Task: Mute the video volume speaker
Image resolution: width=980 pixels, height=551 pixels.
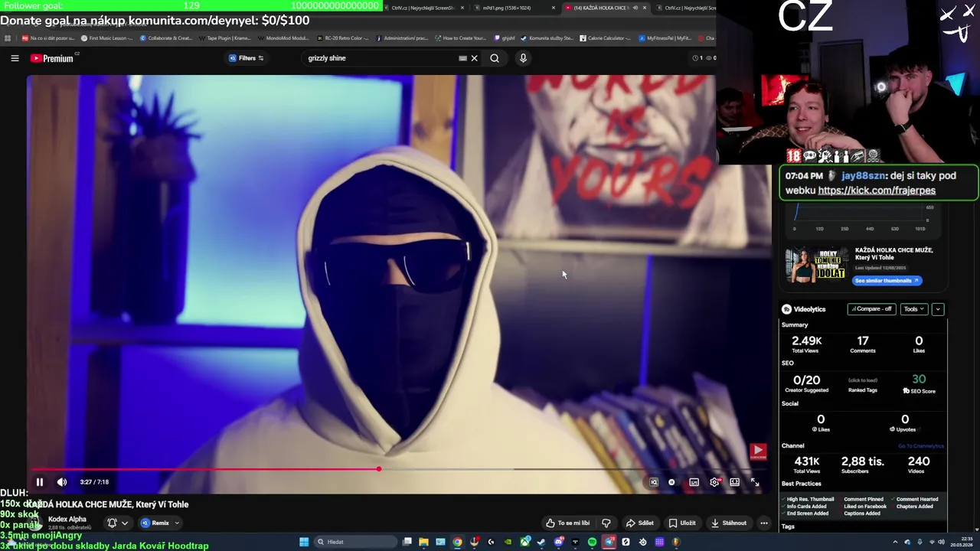Action: click(62, 482)
